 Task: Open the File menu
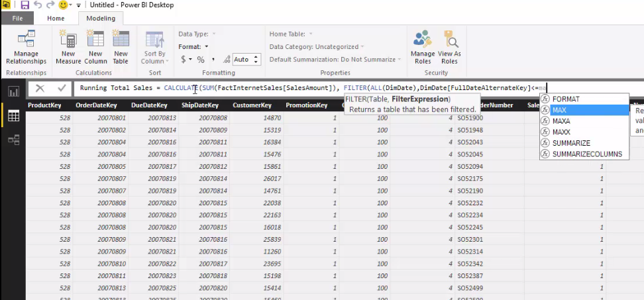pos(18,19)
